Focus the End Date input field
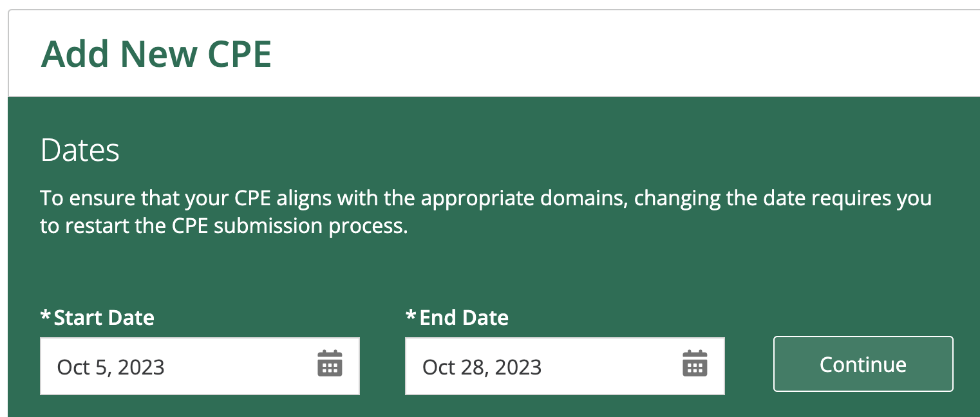The image size is (980, 417). [565, 366]
